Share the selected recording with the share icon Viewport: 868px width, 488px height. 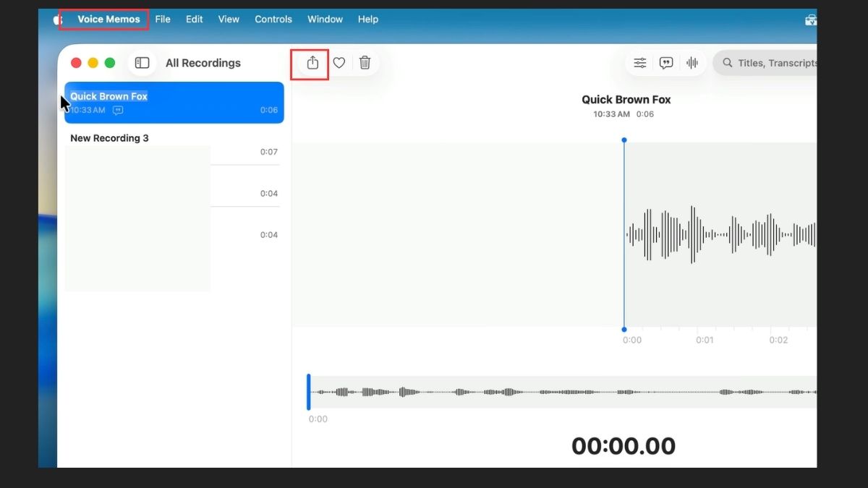(x=312, y=63)
